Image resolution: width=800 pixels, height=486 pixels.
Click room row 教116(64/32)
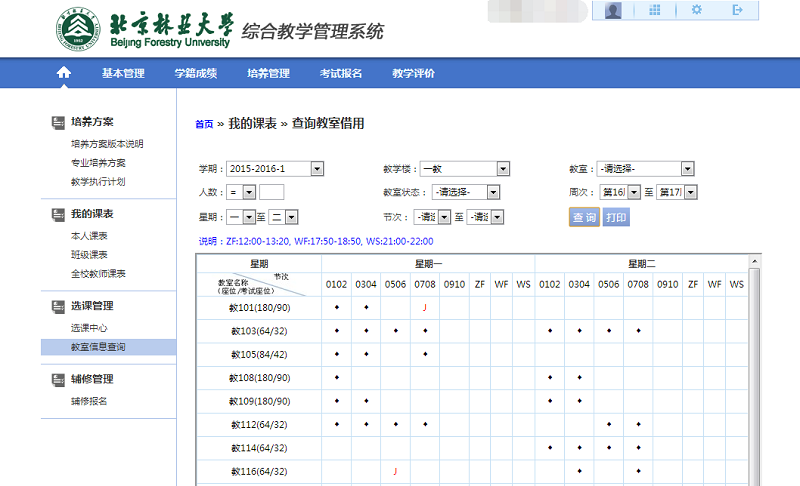pyautogui.click(x=259, y=472)
